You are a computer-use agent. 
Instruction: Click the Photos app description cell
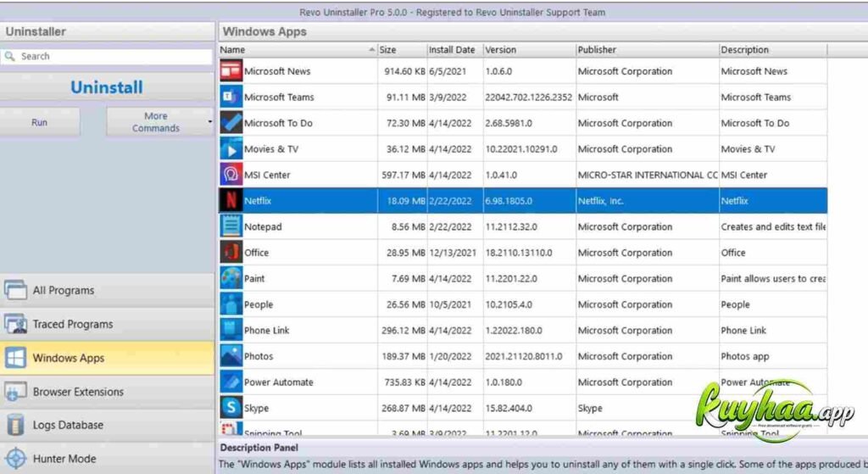coord(773,356)
